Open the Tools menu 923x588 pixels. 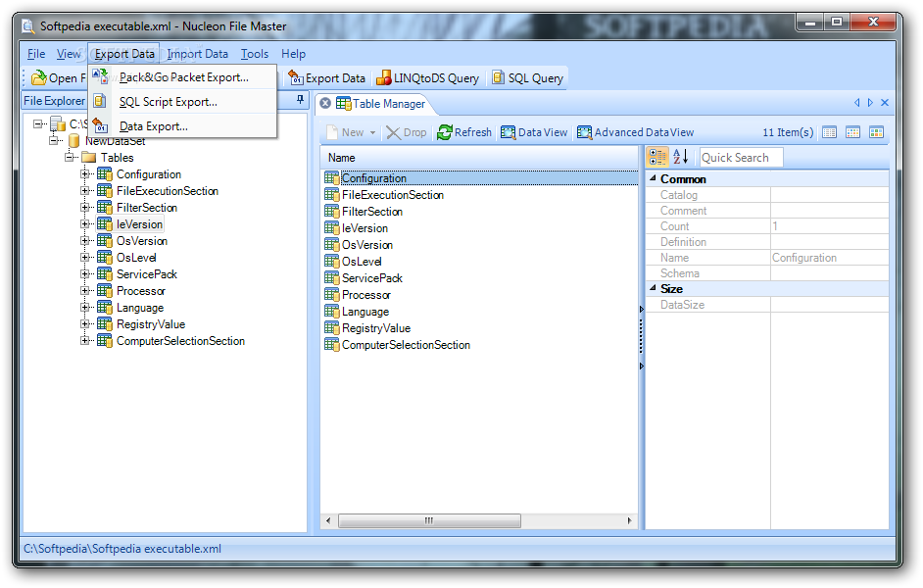tap(255, 54)
